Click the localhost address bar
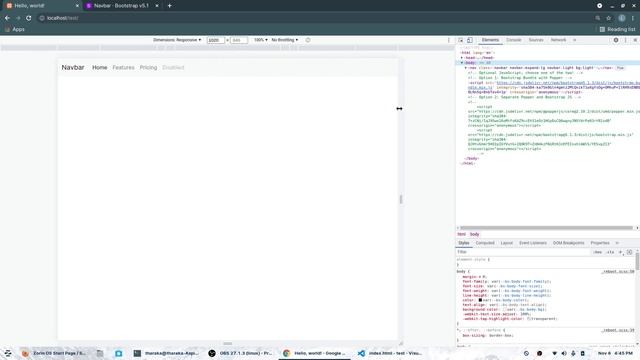 (314, 18)
